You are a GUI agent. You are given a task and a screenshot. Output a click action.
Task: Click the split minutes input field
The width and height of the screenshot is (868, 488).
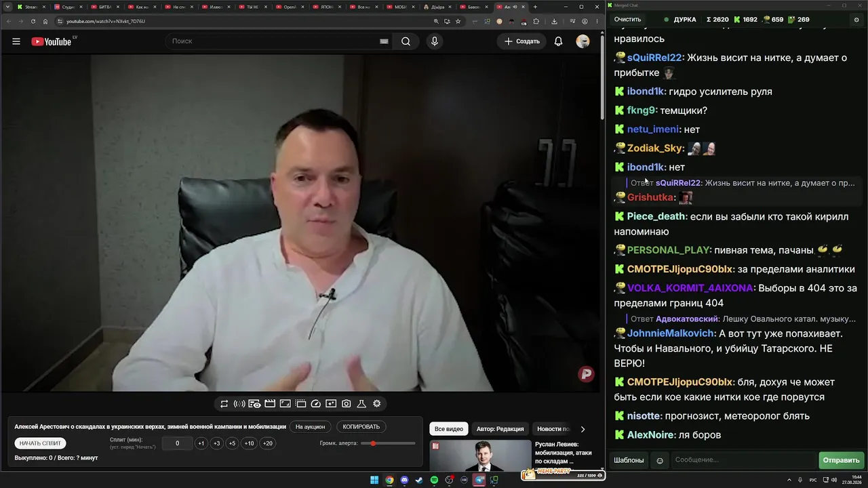point(178,443)
